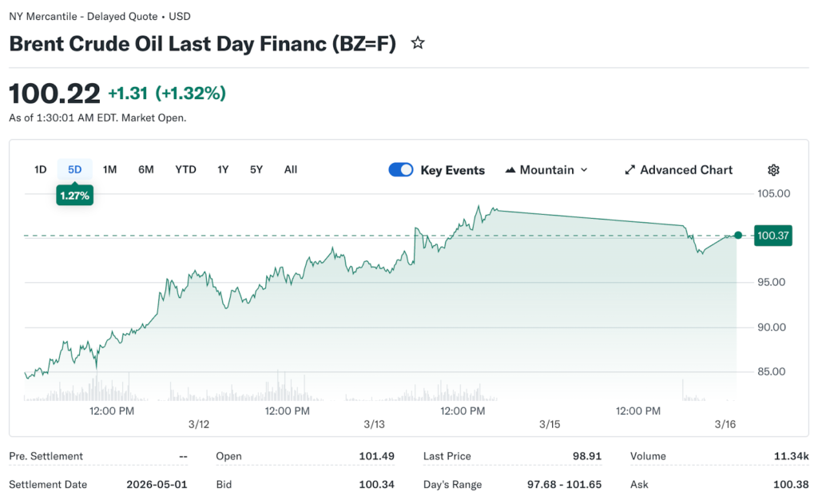
Task: Open the Advanced Chart link
Action: (685, 170)
